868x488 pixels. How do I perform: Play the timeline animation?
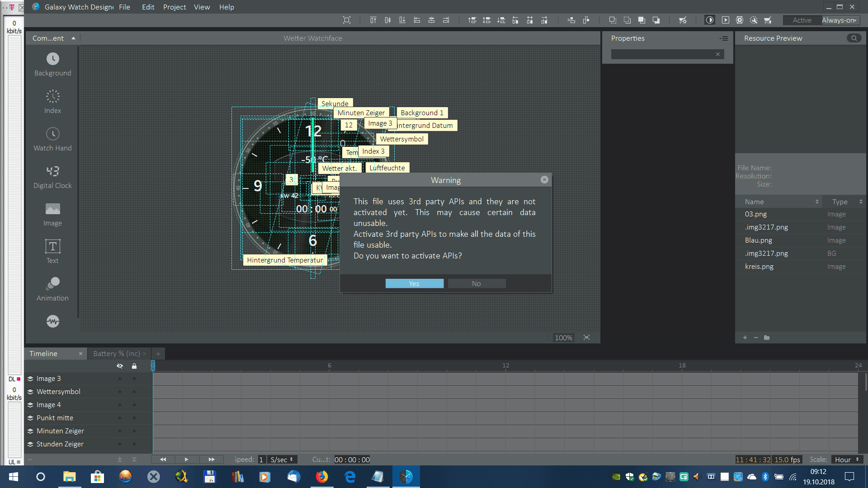[x=186, y=460]
